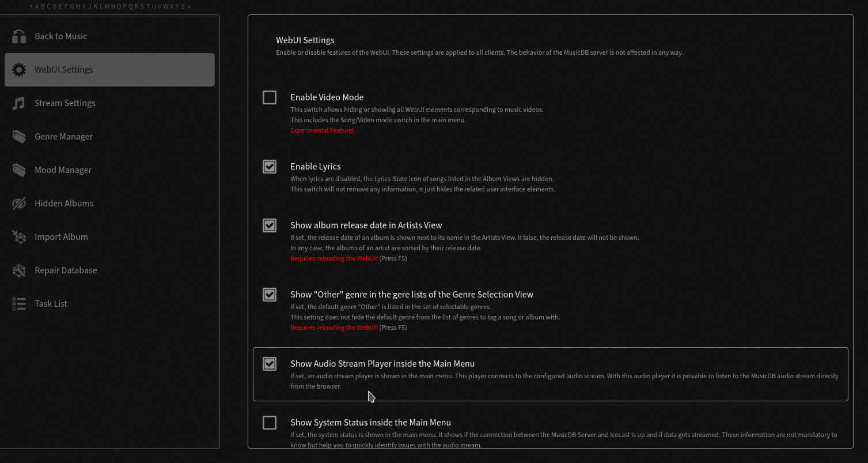Click the headphones icon for Back to Music

(19, 36)
